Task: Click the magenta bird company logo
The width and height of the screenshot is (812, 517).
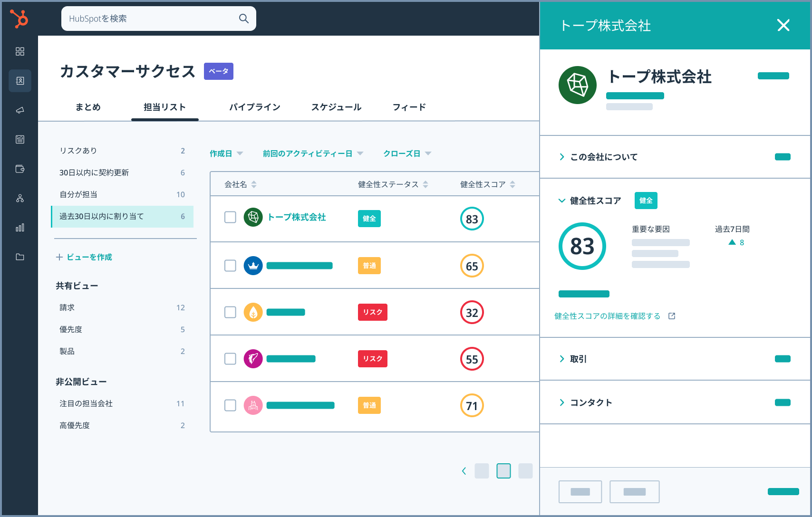Action: [253, 359]
